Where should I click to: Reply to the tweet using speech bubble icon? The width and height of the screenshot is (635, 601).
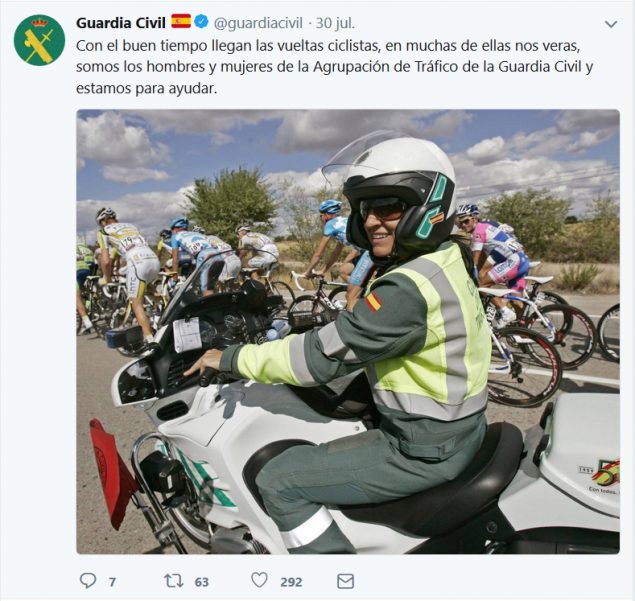87,581
